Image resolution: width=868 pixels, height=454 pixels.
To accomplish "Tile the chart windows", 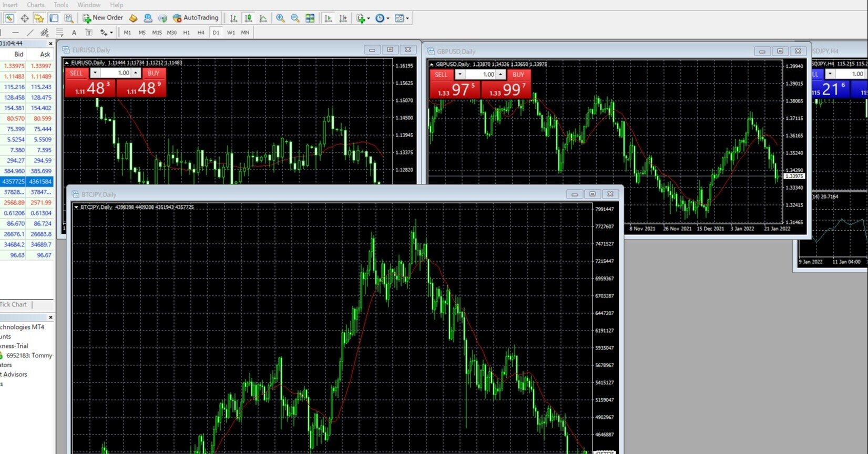I will pos(310,18).
